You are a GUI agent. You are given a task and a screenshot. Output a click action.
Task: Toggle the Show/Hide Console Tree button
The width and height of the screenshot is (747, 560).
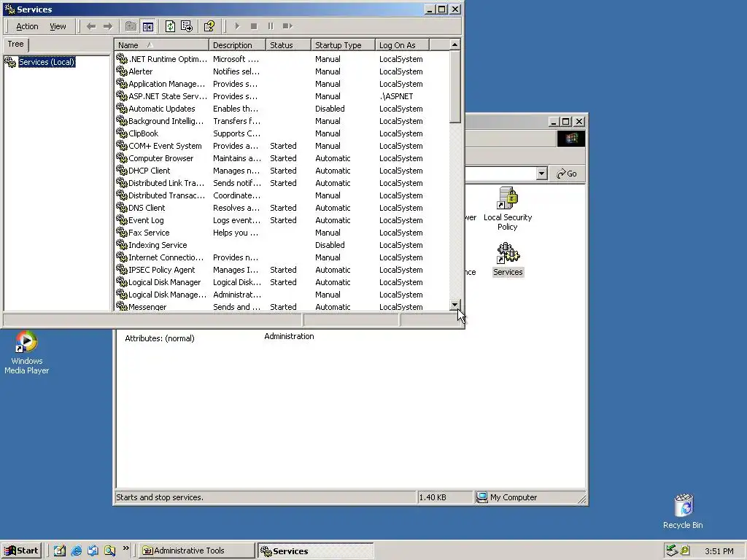coord(148,26)
